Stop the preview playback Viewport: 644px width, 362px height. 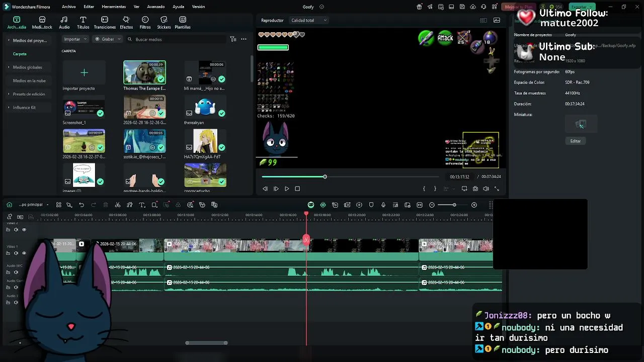297,189
